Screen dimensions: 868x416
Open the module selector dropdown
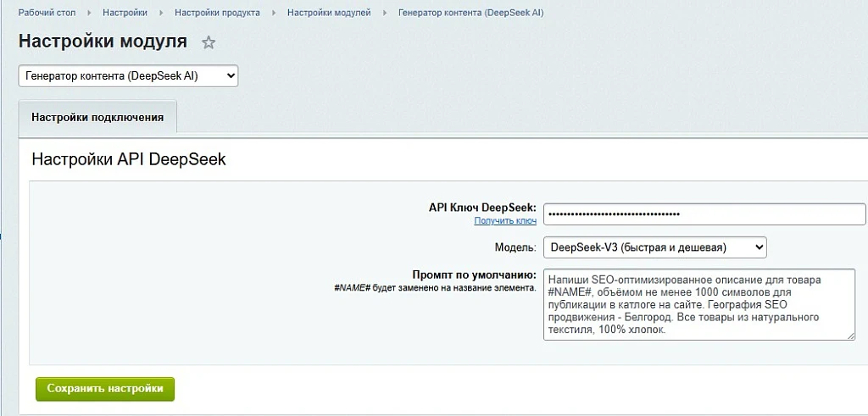click(129, 76)
